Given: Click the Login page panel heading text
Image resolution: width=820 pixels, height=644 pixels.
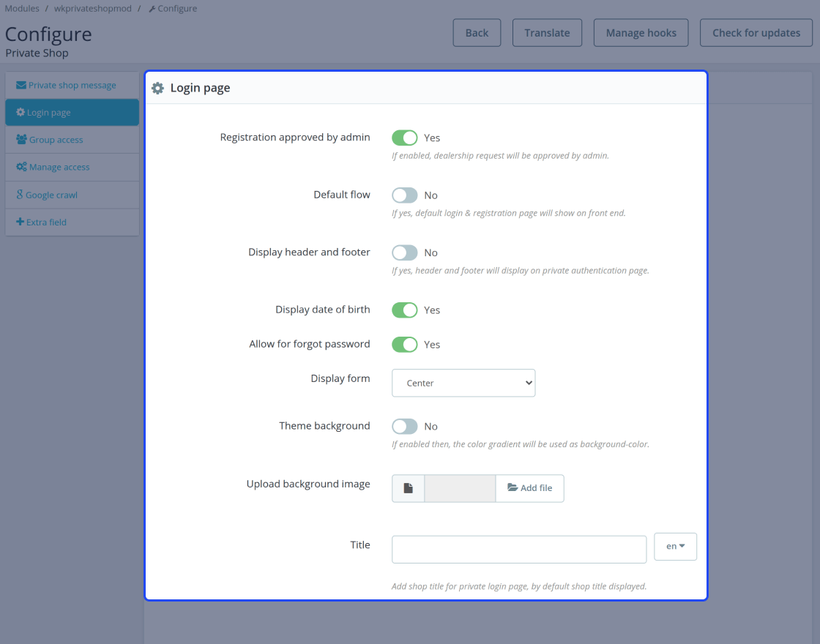Looking at the screenshot, I should pyautogui.click(x=201, y=88).
